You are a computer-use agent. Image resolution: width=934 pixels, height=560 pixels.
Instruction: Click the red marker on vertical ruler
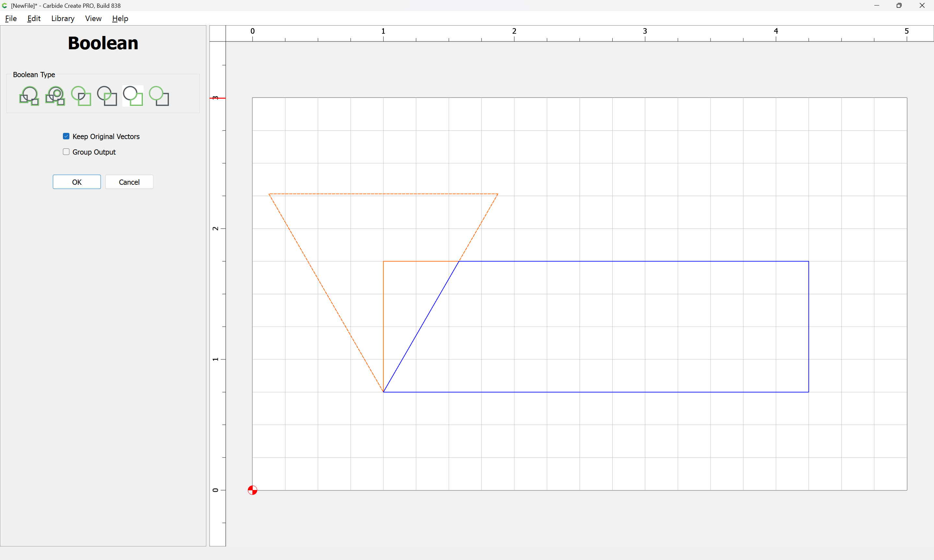point(218,98)
